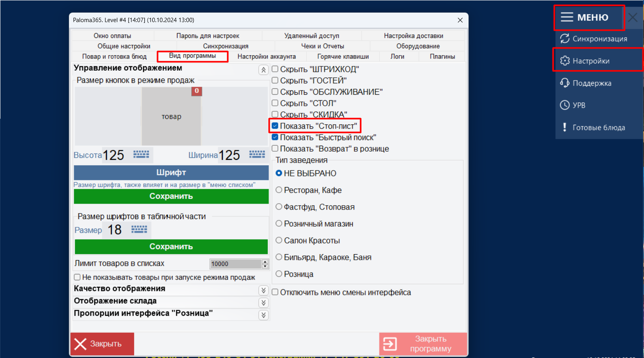Click red Закрыть button at bottom left
644x358 pixels.
102,344
